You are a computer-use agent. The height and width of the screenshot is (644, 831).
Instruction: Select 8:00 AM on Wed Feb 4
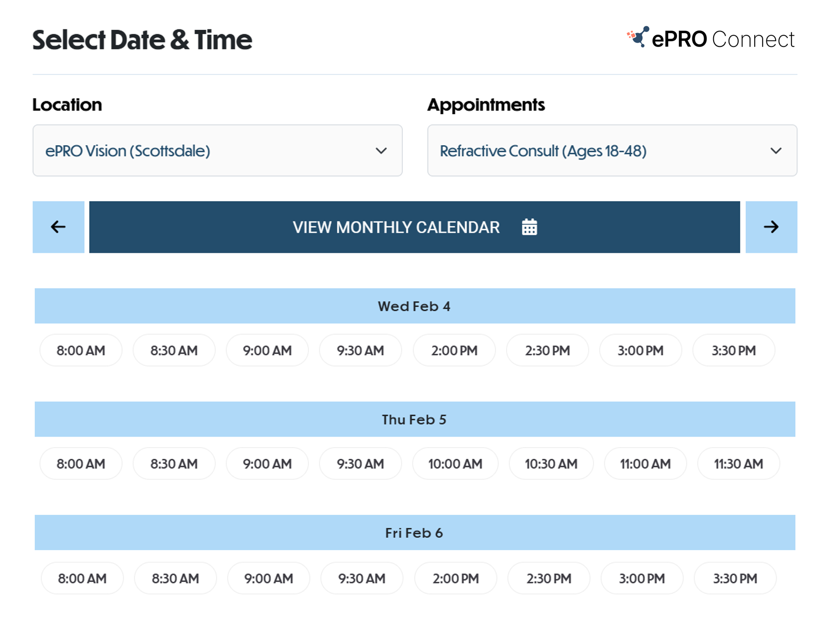(81, 351)
